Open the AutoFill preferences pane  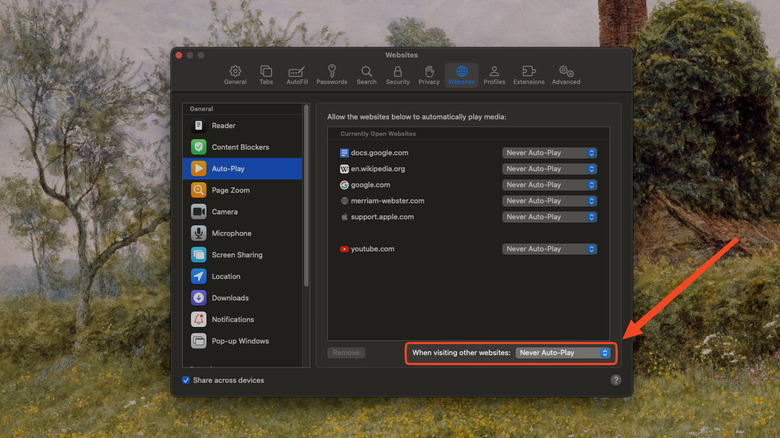click(x=297, y=75)
